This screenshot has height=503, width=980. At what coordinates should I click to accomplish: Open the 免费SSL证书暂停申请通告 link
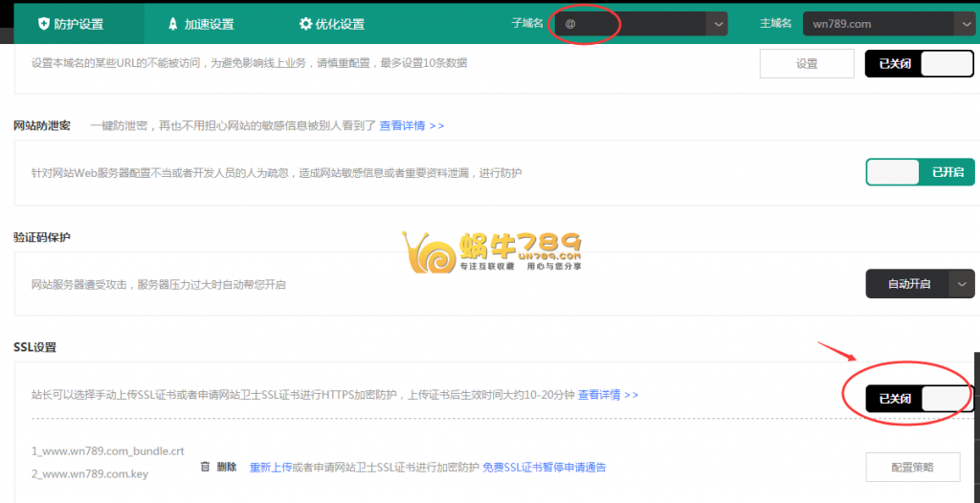tap(544, 467)
